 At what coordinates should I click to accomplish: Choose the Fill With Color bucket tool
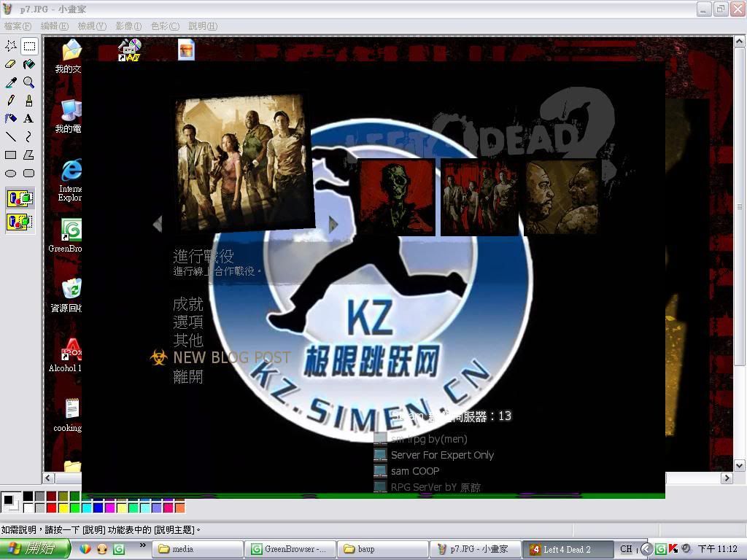click(28, 64)
